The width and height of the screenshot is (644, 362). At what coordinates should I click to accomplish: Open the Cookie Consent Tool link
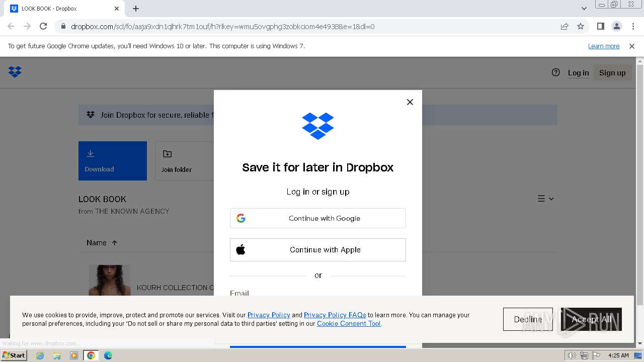tap(349, 324)
